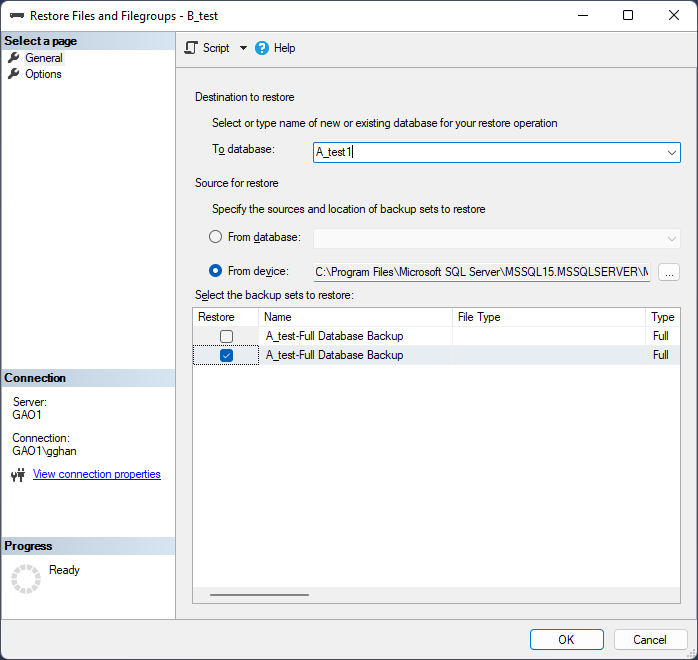The image size is (698, 660).
Task: Check the first A_test backup set checkbox
Action: point(227,336)
